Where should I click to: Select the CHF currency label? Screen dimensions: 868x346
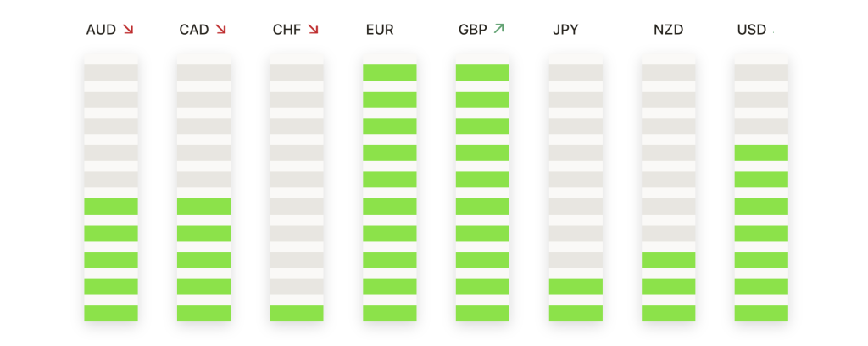[x=287, y=30]
